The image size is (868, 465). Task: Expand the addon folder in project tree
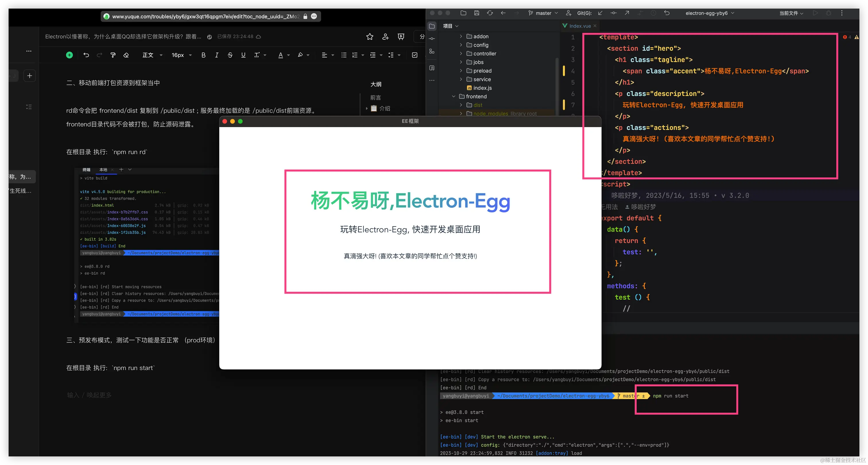pos(461,36)
